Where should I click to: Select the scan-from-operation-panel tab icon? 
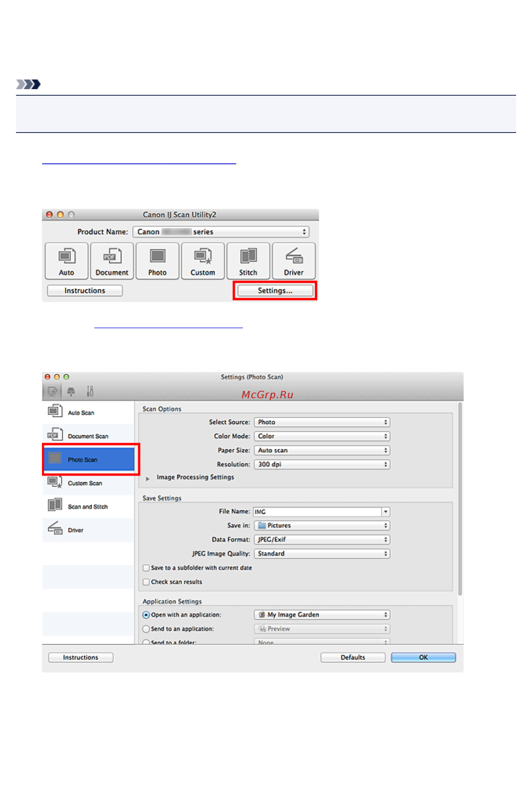71,392
